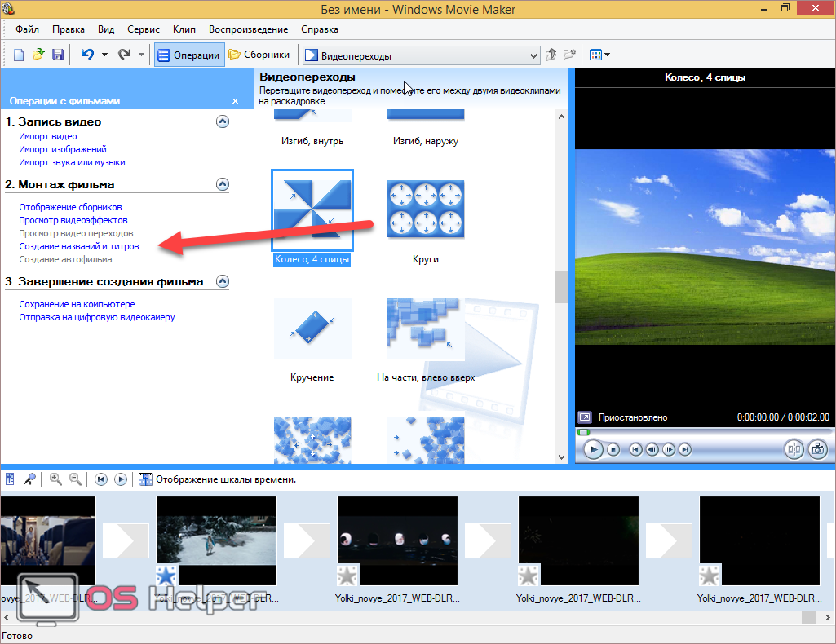Click the Save project icon in toolbar

pyautogui.click(x=58, y=55)
